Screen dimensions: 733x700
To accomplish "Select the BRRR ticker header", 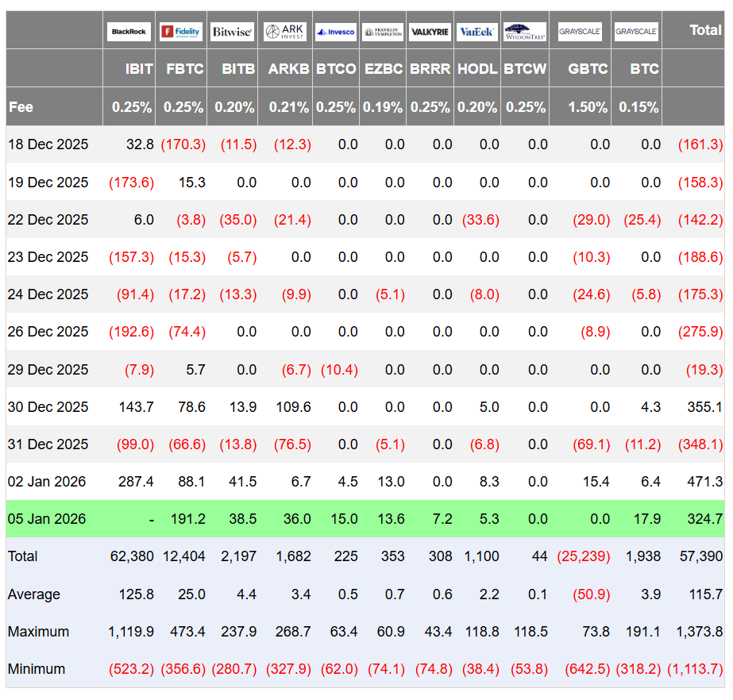I will [430, 69].
